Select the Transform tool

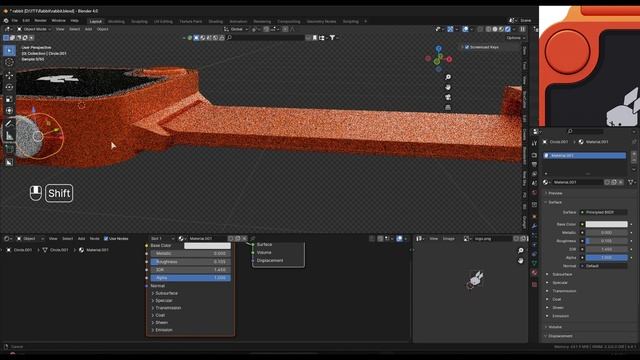click(x=9, y=111)
